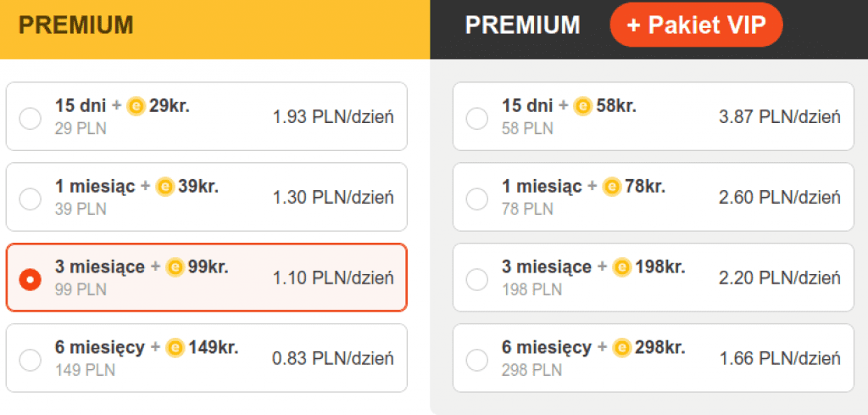Open the dark PREMIUM VIP tab heading
The height and width of the screenshot is (415, 868).
tap(522, 25)
